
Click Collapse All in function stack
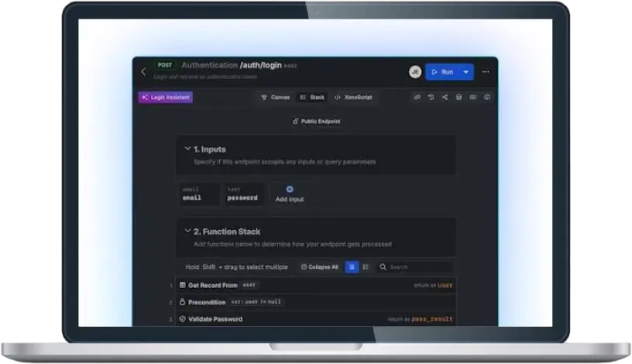click(320, 267)
